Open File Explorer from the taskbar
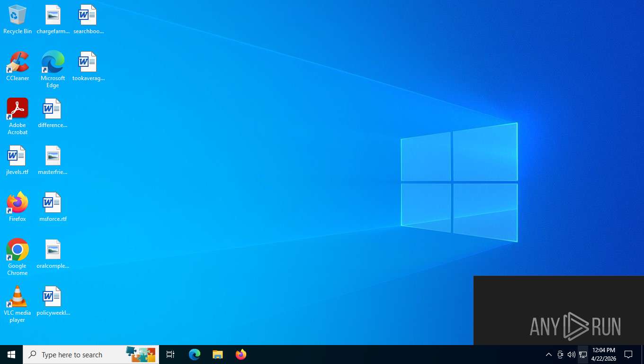Image resolution: width=644 pixels, height=364 pixels. [218, 355]
